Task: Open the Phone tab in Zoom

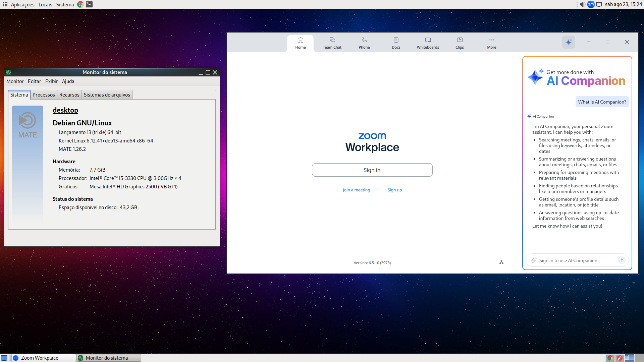Action: coord(364,43)
